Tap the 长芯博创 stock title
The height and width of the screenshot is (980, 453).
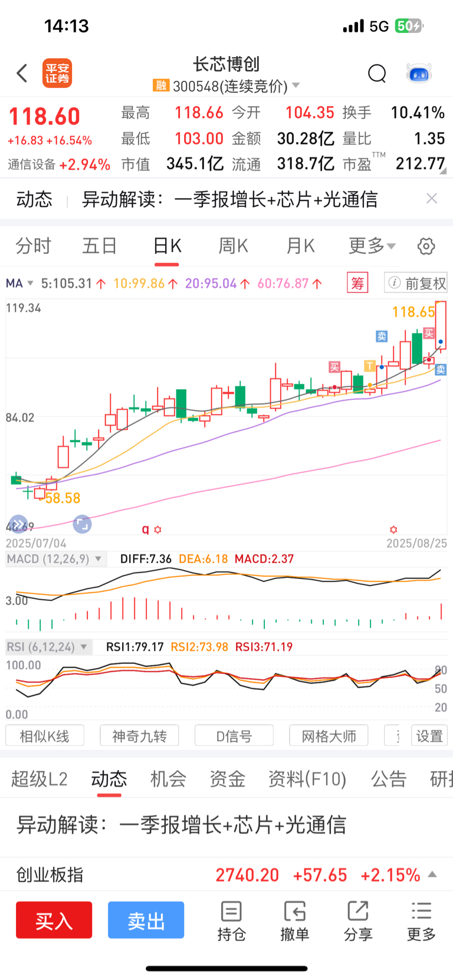226,64
